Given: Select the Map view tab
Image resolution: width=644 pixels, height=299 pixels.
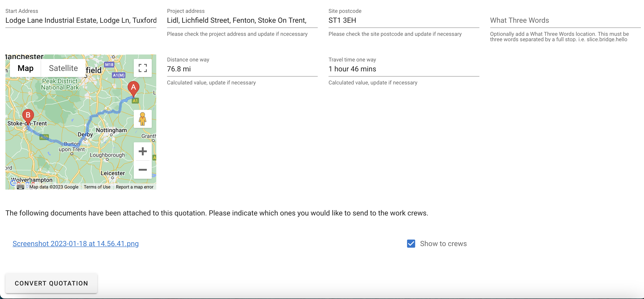Looking at the screenshot, I should [25, 68].
